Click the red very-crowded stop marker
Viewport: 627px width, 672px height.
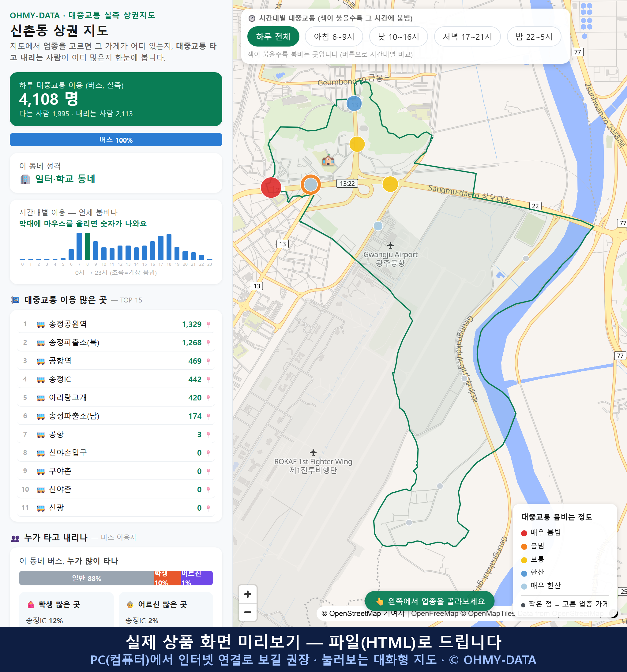(x=271, y=187)
